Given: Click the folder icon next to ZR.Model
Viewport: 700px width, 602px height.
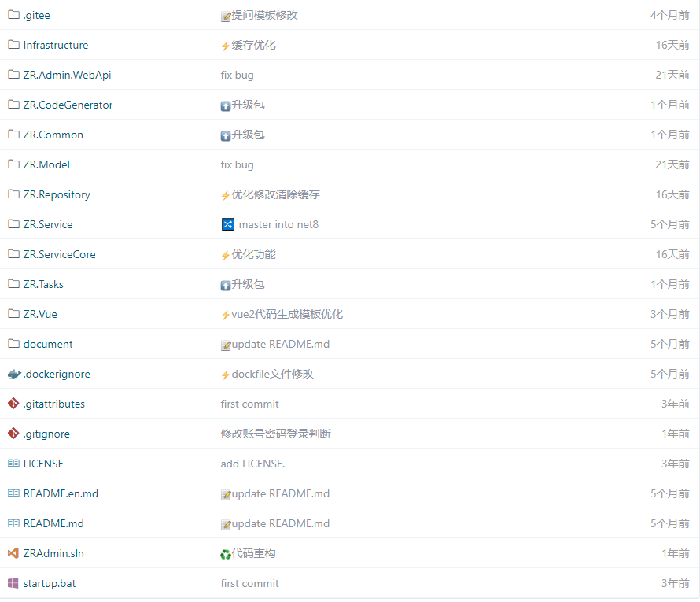Looking at the screenshot, I should point(14,164).
